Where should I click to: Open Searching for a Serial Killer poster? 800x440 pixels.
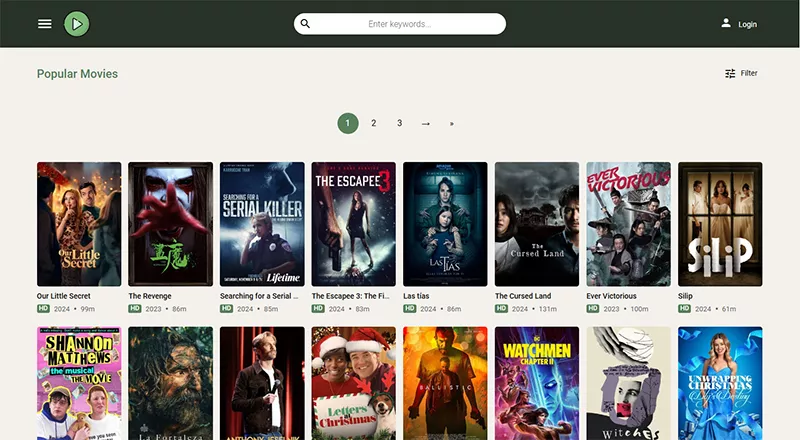[262, 224]
